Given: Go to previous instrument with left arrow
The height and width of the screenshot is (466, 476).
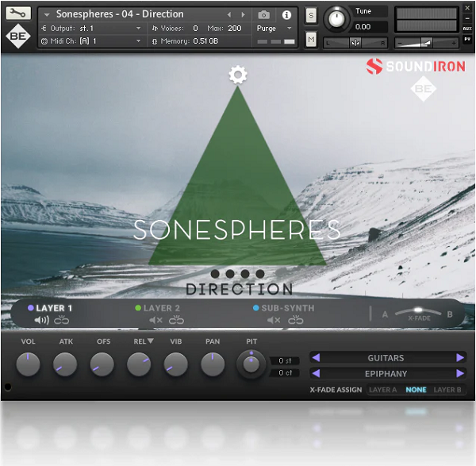Looking at the screenshot, I should point(229,14).
